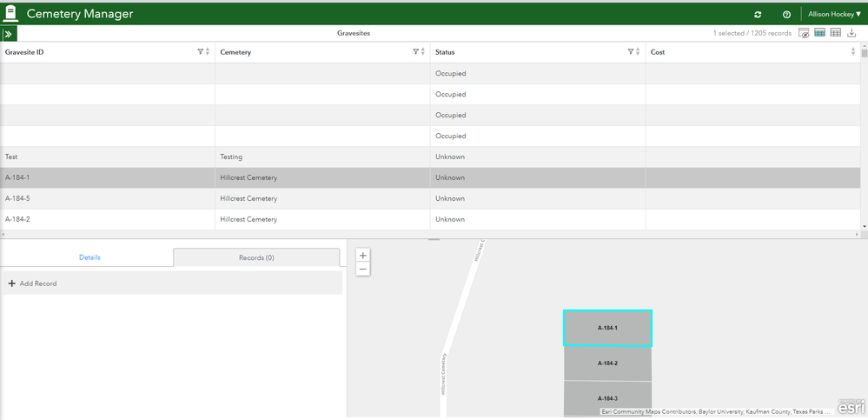
Task: Select the A-184-2 table row
Action: 430,219
